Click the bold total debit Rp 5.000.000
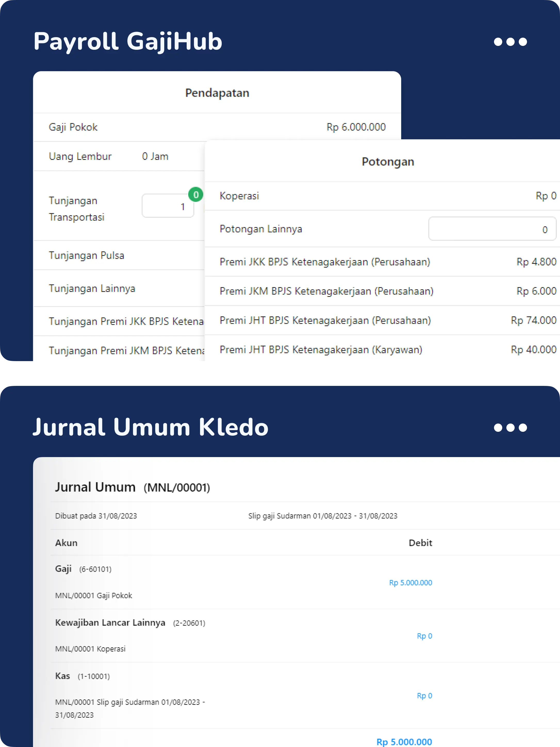 pyautogui.click(x=404, y=742)
